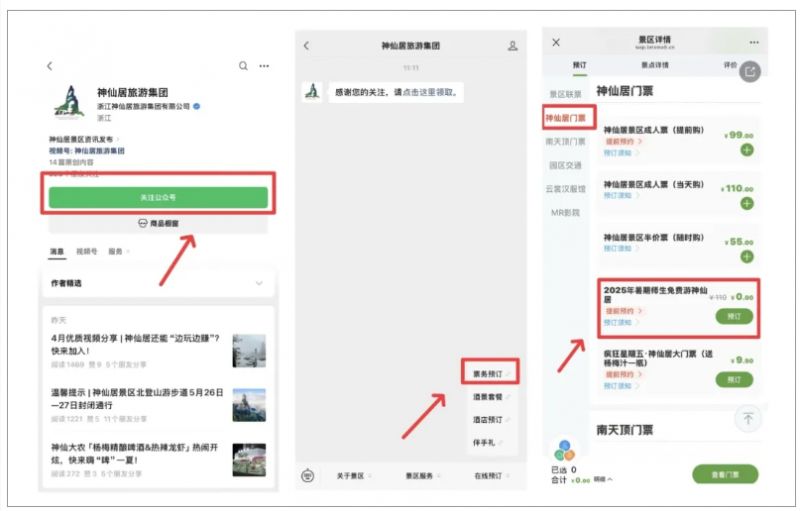800x511 pixels.
Task: Add the ¥55 half-price ticket with plus
Action: click(x=747, y=256)
